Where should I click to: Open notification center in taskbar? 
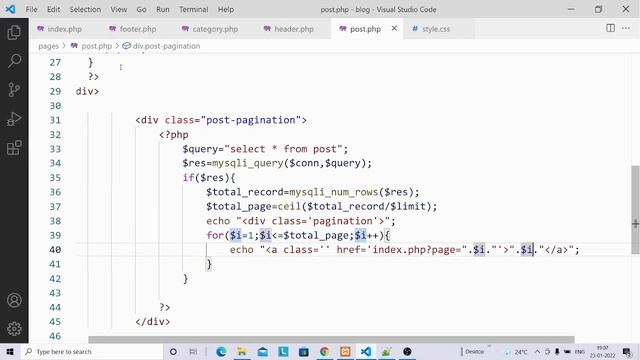point(627,352)
